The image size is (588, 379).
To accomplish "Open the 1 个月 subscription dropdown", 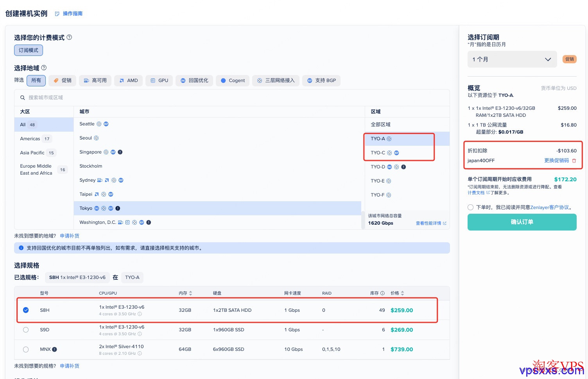I will [x=512, y=59].
